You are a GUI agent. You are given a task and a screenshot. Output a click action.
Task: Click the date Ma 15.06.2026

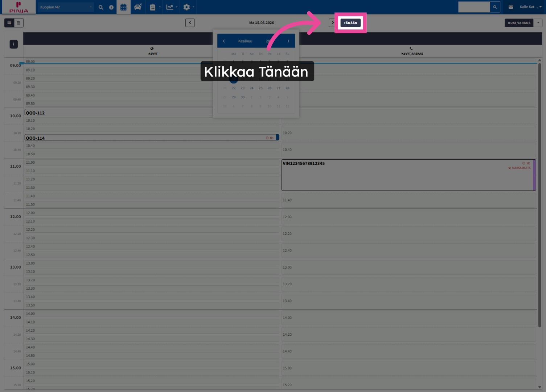pyautogui.click(x=262, y=23)
